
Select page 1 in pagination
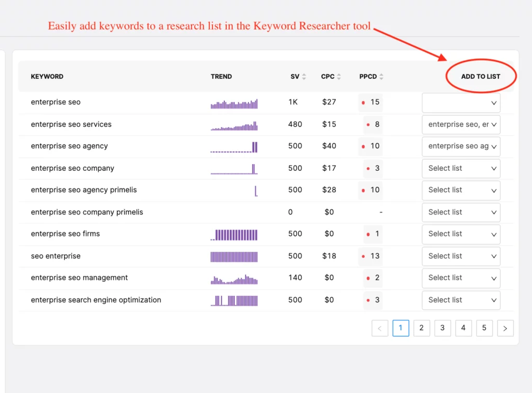401,328
